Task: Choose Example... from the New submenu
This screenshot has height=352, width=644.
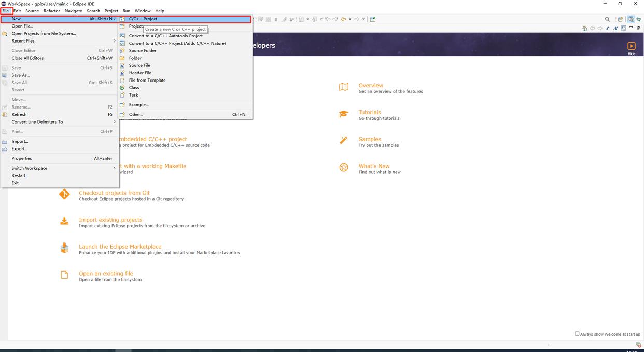Action: click(185, 105)
